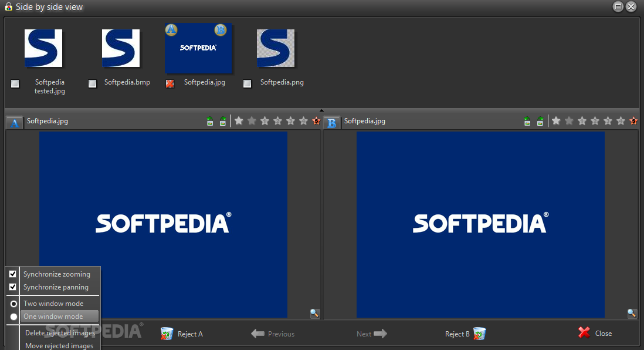Click the magnifier icon in panel B
The image size is (644, 350).
point(632,314)
